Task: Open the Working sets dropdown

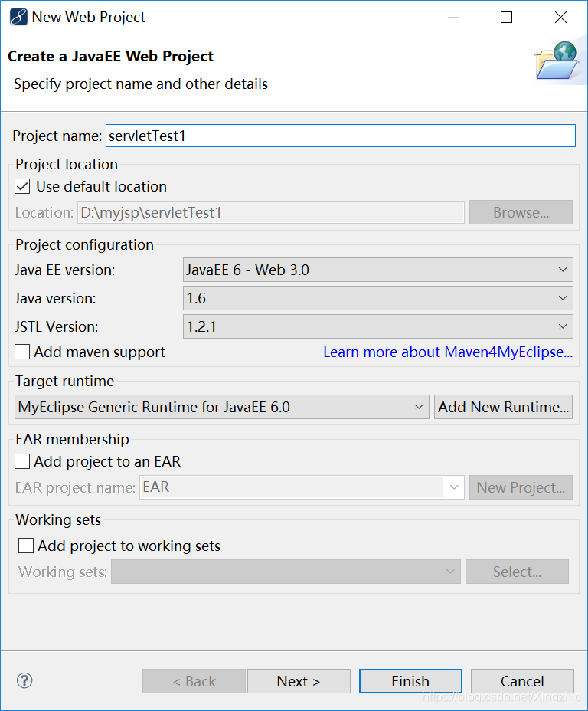Action: [286, 572]
